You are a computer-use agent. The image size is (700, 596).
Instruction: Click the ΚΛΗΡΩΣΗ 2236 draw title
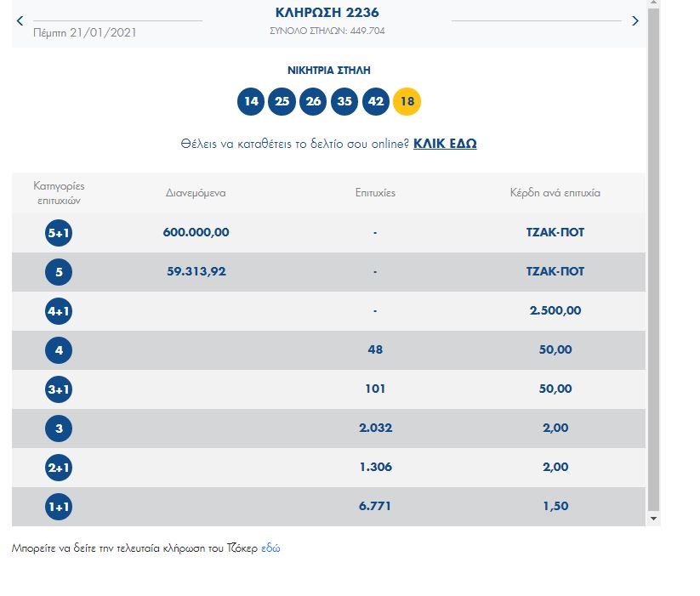point(327,13)
